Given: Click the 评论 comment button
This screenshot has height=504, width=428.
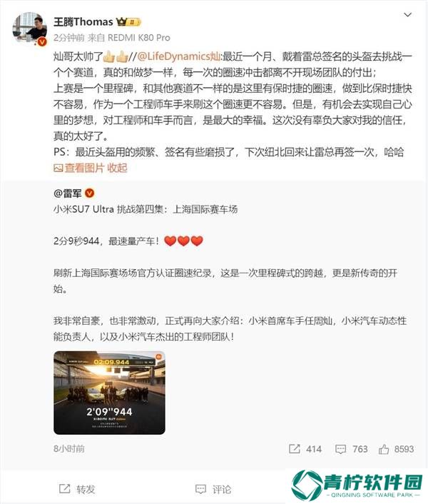Looking at the screenshot, I should click(x=213, y=489).
